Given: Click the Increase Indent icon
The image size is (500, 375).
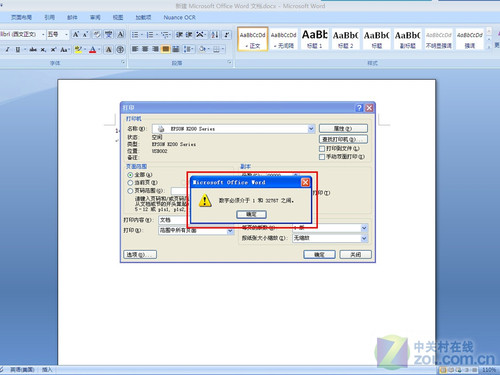Looking at the screenshot, I should [189, 35].
